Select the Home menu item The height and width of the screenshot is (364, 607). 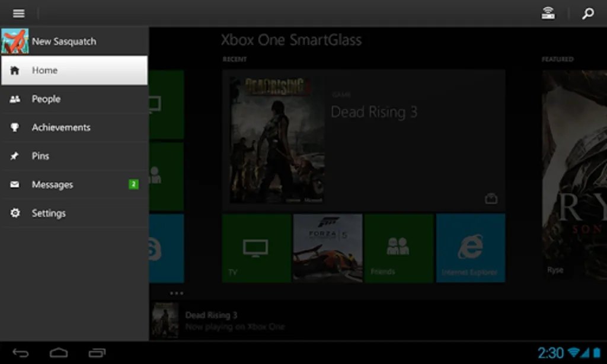click(74, 70)
